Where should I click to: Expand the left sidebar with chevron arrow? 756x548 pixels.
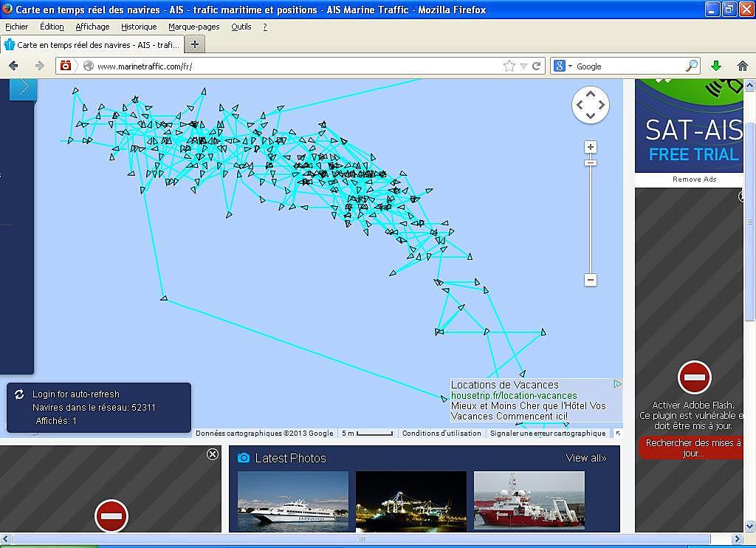23,89
